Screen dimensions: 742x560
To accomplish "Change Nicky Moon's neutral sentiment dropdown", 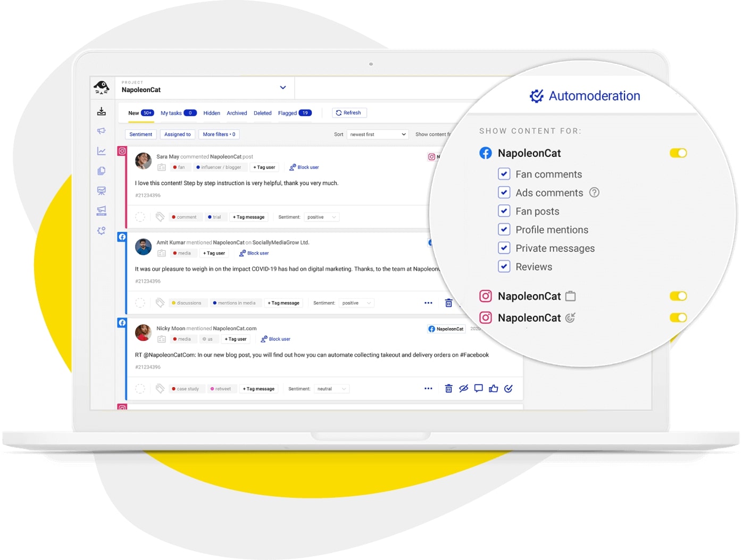I will [331, 389].
